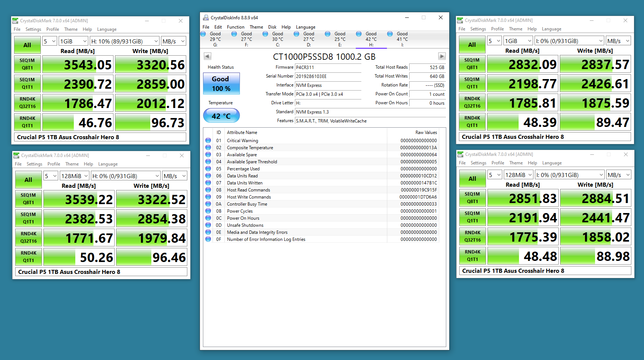
Task: Click 3543.05 read result in top-left CrystalDiskMark
Action: pyautogui.click(x=78, y=64)
